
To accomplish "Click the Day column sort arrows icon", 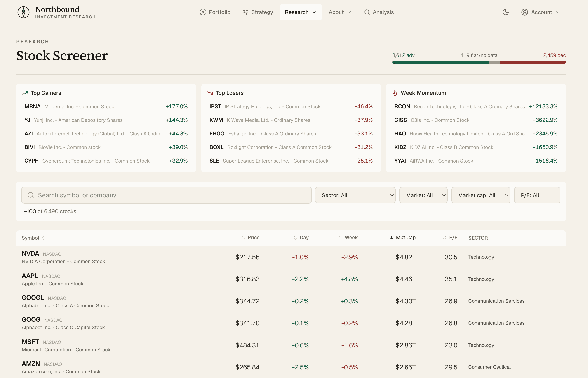I will pos(295,238).
